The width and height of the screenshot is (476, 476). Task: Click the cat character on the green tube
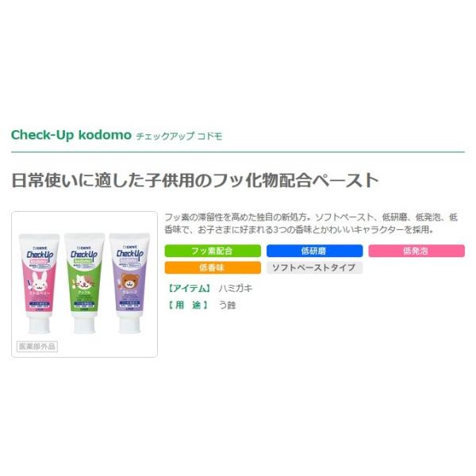[84, 282]
